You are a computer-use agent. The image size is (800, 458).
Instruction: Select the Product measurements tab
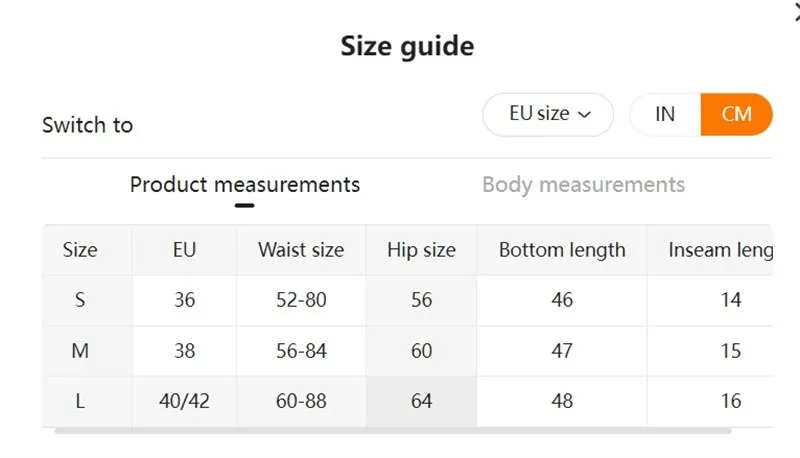245,185
